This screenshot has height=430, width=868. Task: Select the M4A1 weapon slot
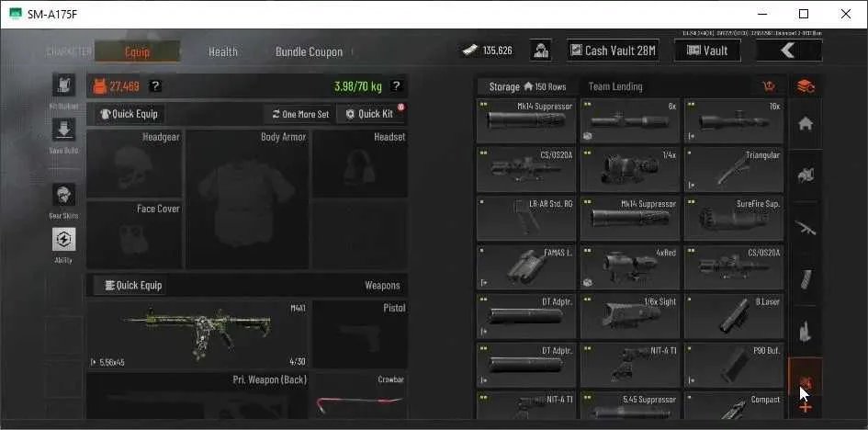tap(197, 334)
